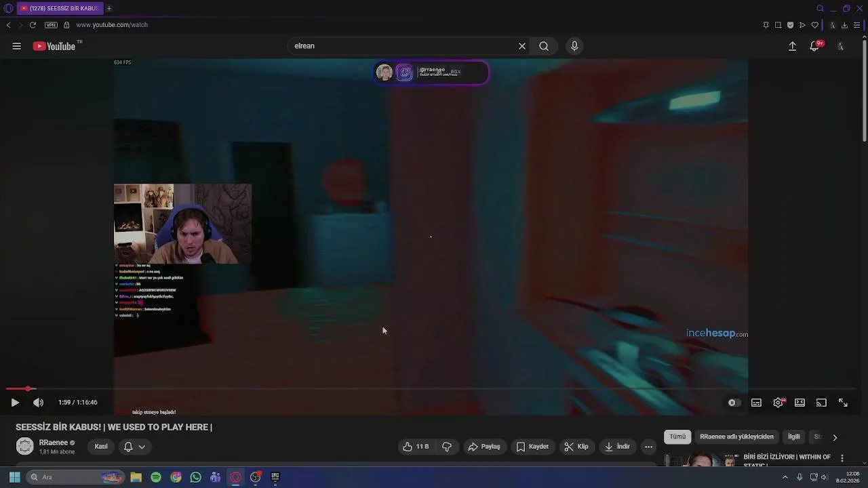Mute the video with speaker icon
868x488 pixels.
[x=39, y=403]
